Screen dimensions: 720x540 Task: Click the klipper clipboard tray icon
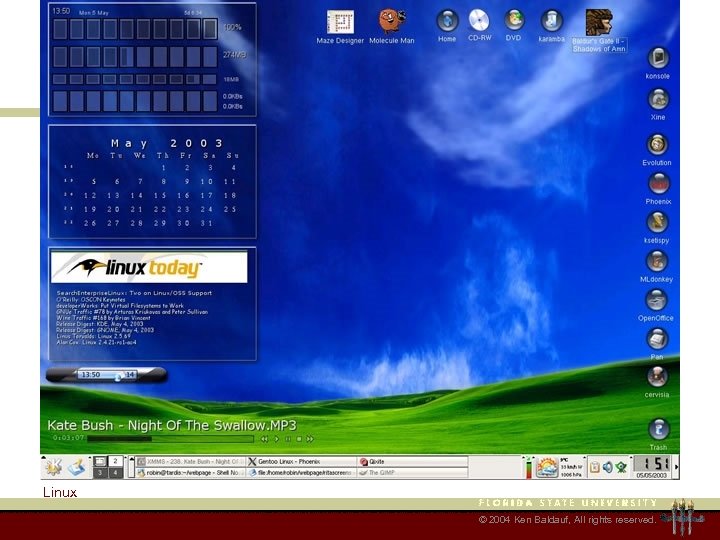[x=595, y=467]
